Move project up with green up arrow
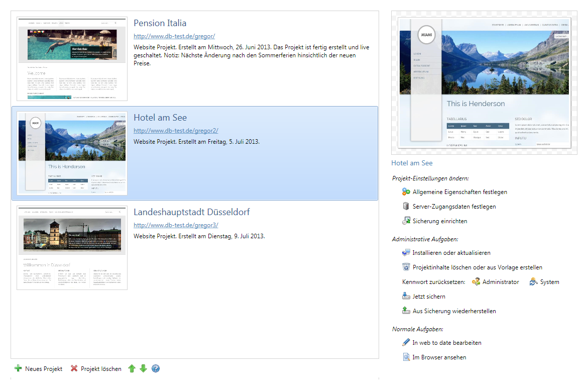The width and height of the screenshot is (588, 384). click(x=132, y=368)
